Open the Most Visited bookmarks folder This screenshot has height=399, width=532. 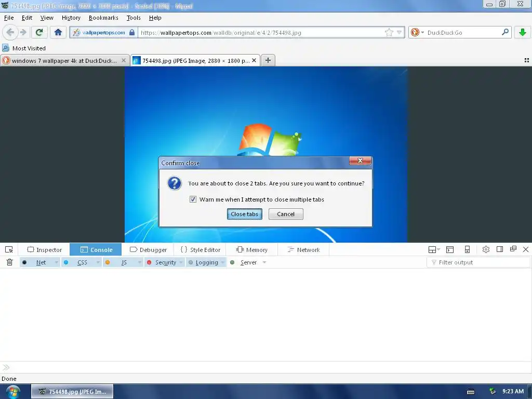tap(24, 48)
